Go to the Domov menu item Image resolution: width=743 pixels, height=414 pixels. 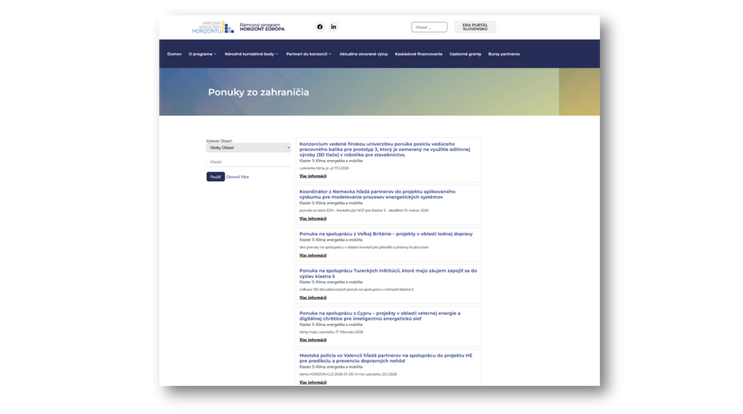(174, 54)
